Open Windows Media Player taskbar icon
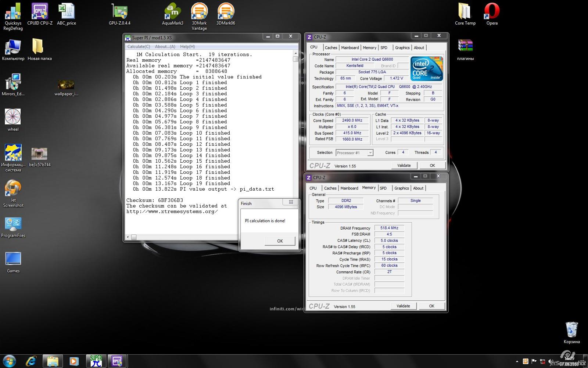 [x=74, y=361]
